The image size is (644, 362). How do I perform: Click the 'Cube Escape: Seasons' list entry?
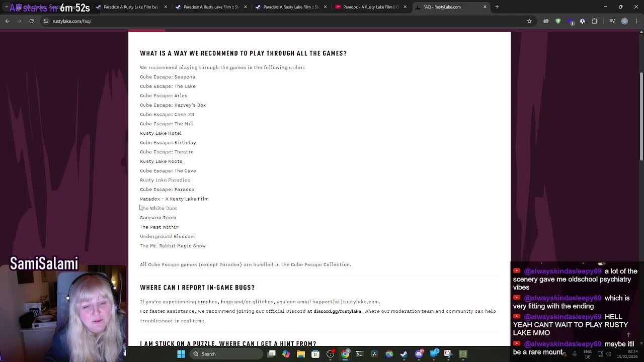[168, 77]
